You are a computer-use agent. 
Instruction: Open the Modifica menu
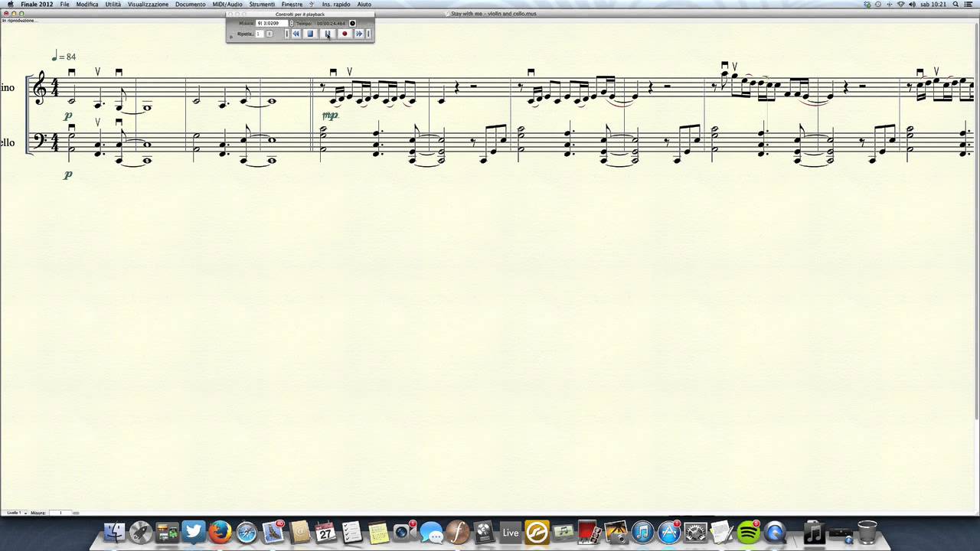(x=87, y=4)
